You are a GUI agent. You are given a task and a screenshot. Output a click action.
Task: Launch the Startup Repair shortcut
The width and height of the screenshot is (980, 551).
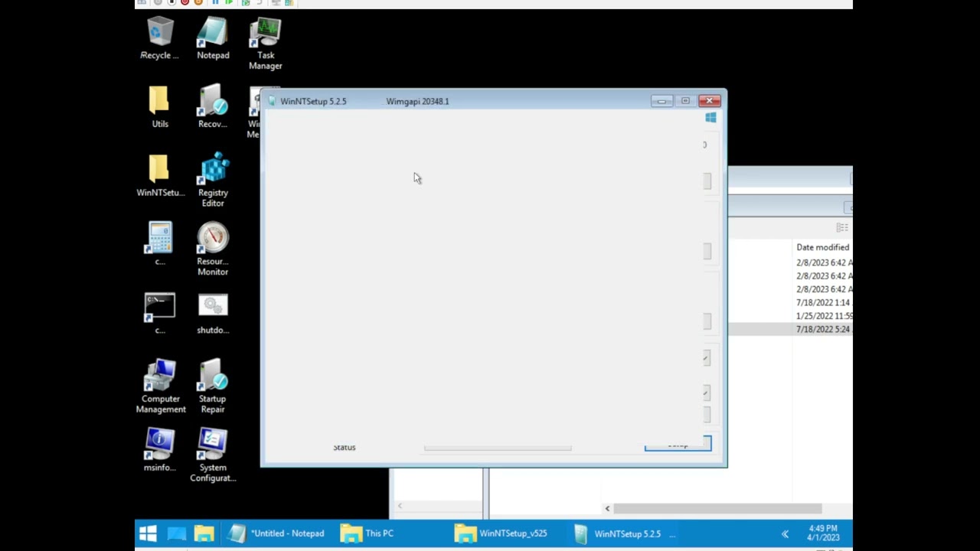[213, 386]
